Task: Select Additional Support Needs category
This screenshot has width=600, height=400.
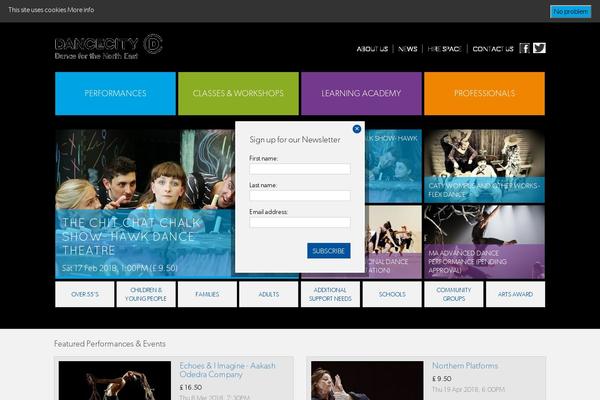Action: point(330,294)
